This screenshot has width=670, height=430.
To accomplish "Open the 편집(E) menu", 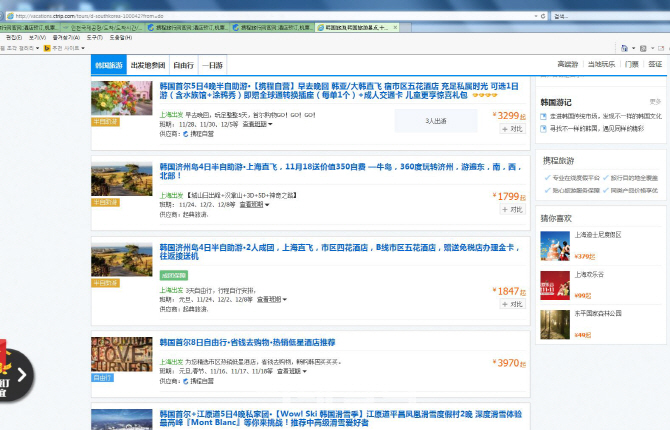I will coord(14,38).
